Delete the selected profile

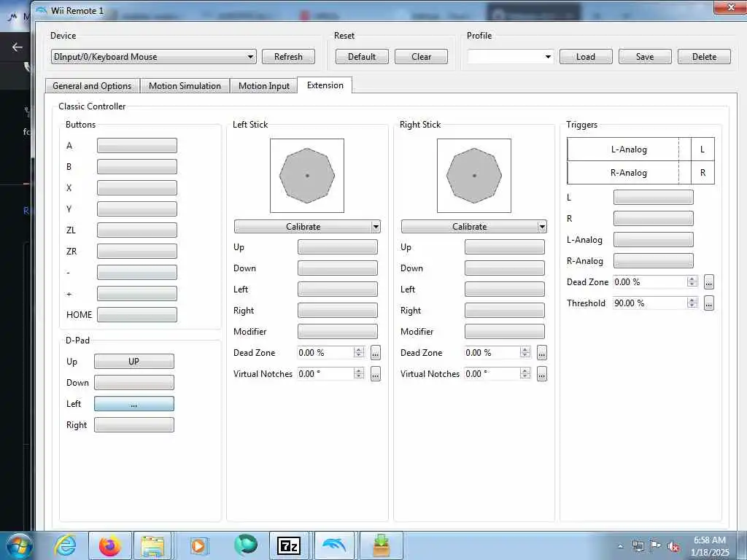pos(704,57)
